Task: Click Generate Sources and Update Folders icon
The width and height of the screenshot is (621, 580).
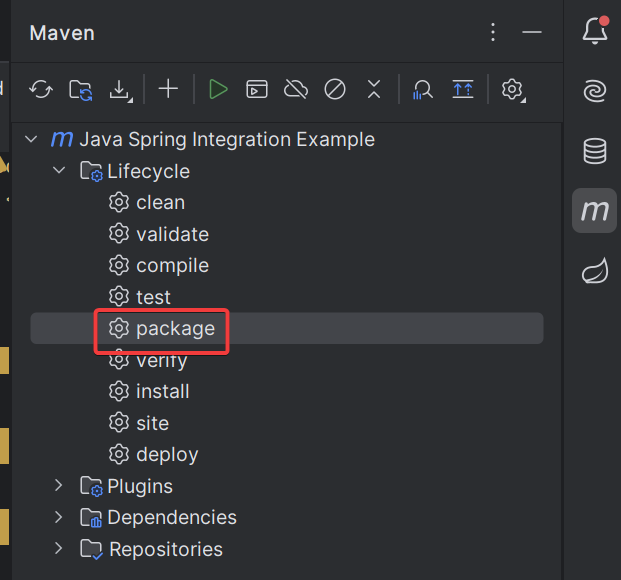Action: [x=80, y=90]
